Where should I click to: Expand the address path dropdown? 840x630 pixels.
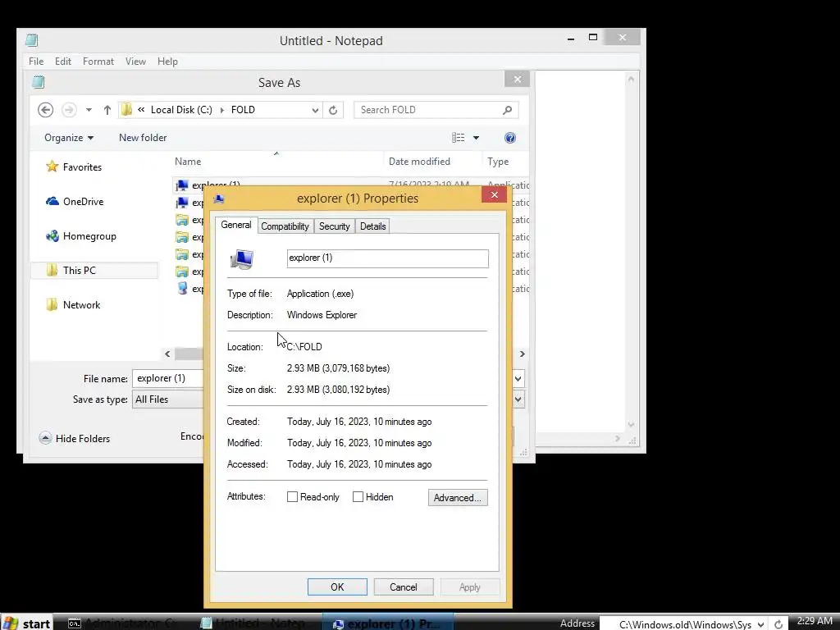(x=315, y=110)
